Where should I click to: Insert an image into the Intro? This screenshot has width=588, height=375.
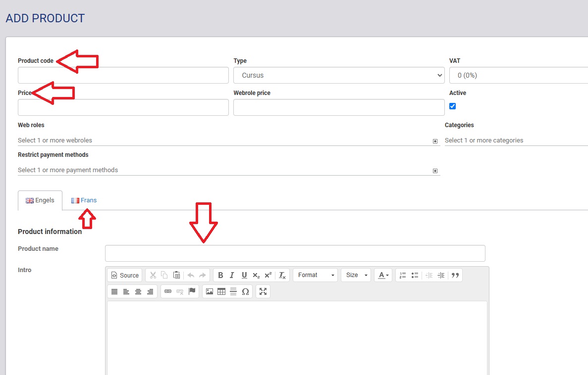click(x=210, y=291)
